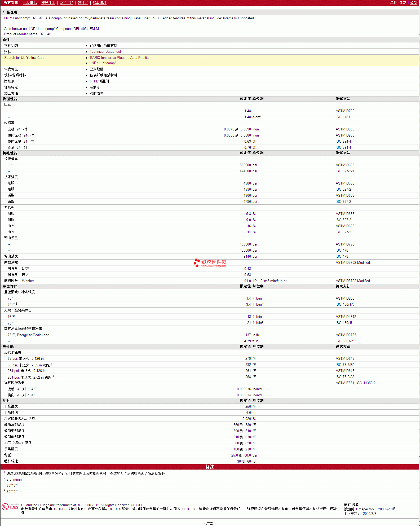Switch to the 力学性能 tab
Screen dimensions: 420x526
point(67,3)
